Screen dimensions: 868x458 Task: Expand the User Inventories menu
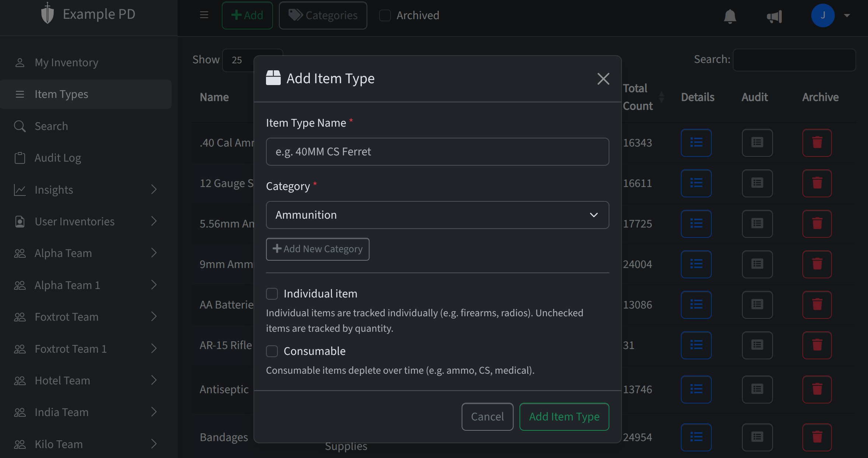pos(154,221)
